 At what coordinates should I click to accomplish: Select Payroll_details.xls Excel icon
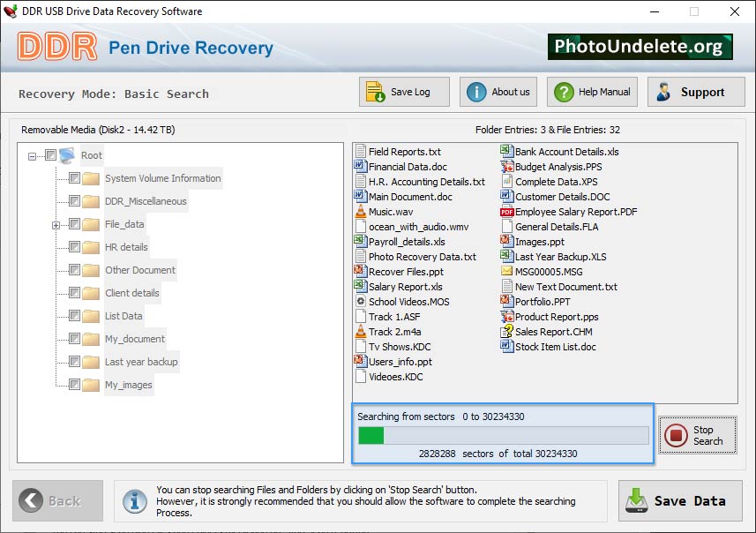360,241
